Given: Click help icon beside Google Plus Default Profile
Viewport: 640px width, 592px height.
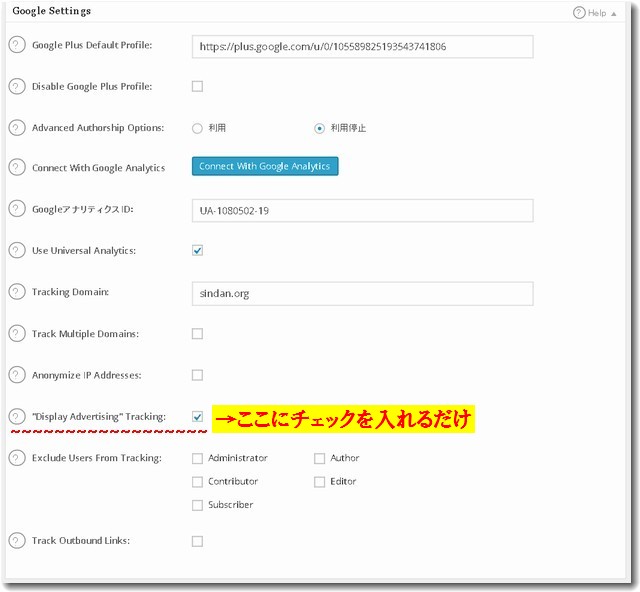Looking at the screenshot, I should pos(16,45).
